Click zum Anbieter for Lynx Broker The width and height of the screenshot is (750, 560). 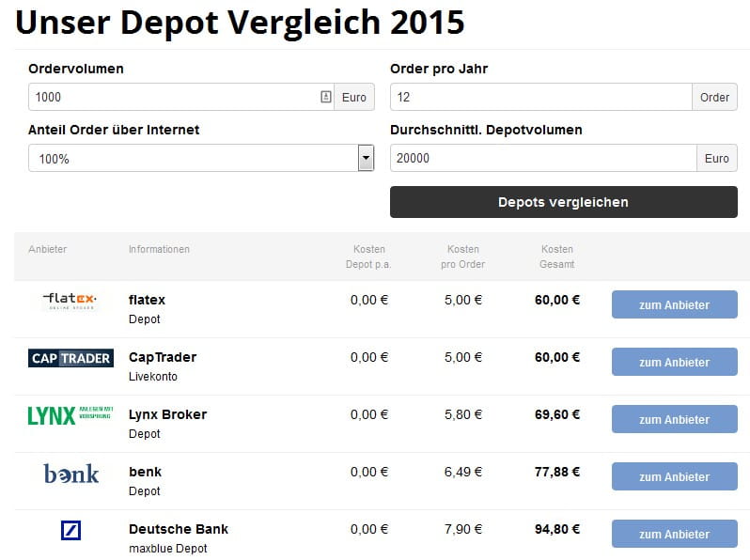675,419
